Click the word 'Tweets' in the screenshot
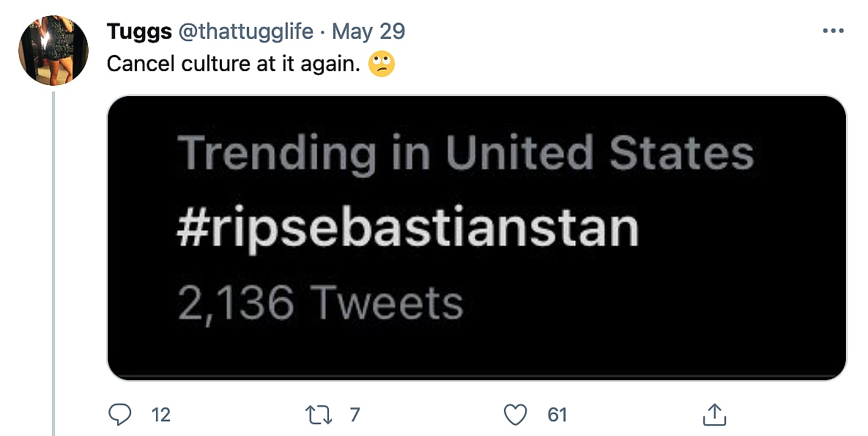 [x=385, y=302]
